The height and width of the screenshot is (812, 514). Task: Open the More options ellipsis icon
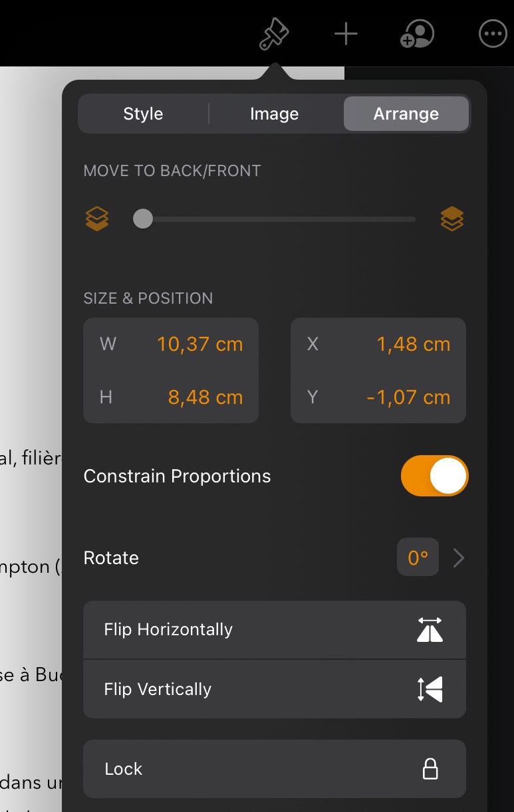[x=493, y=35]
